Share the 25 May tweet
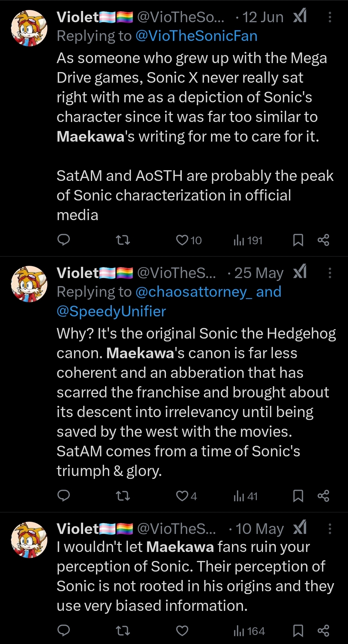This screenshot has width=348, height=644. point(323,496)
